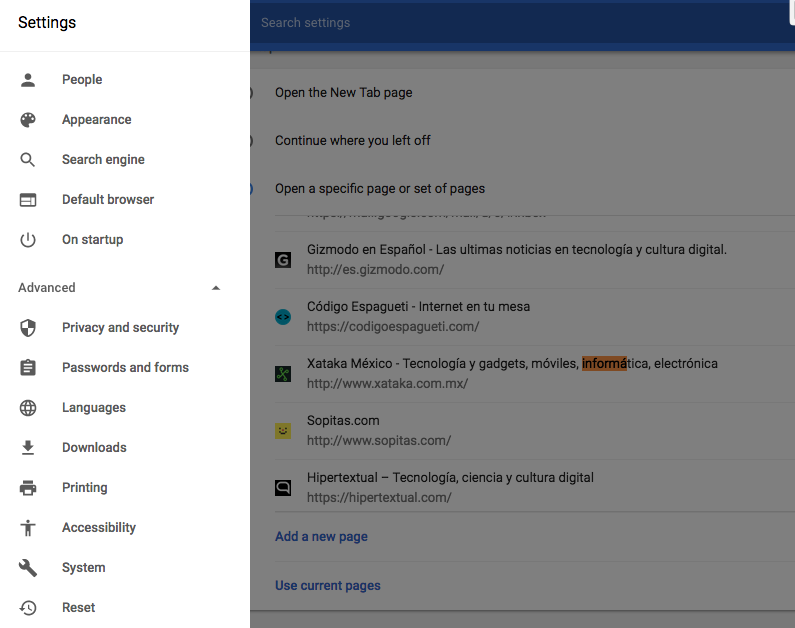Click the Search engine magnifier icon
The image size is (795, 628).
click(x=28, y=160)
